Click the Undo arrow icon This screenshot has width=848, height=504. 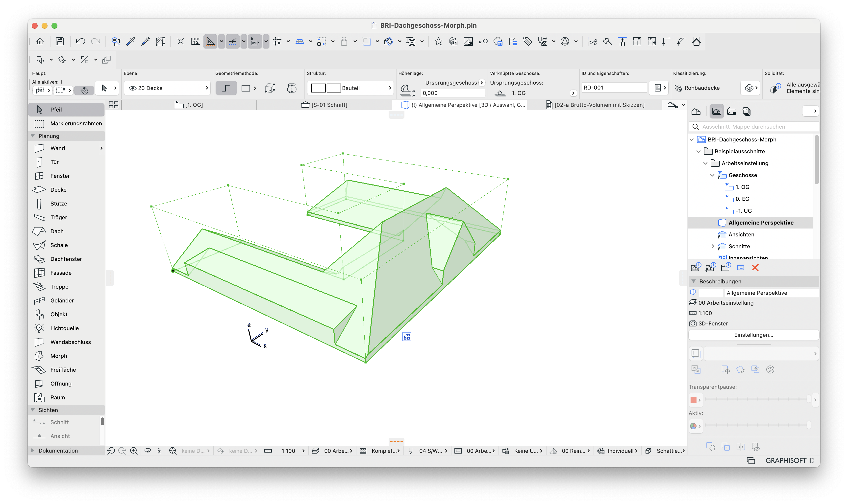(x=80, y=42)
